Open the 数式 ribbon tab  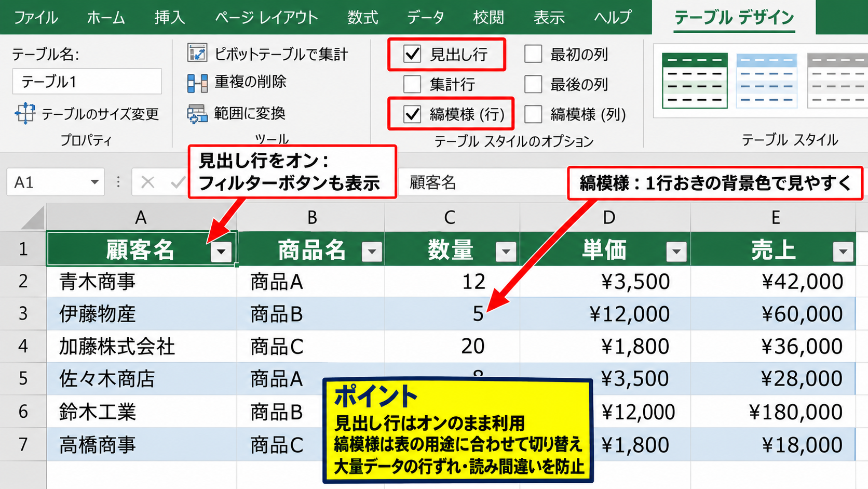point(362,18)
